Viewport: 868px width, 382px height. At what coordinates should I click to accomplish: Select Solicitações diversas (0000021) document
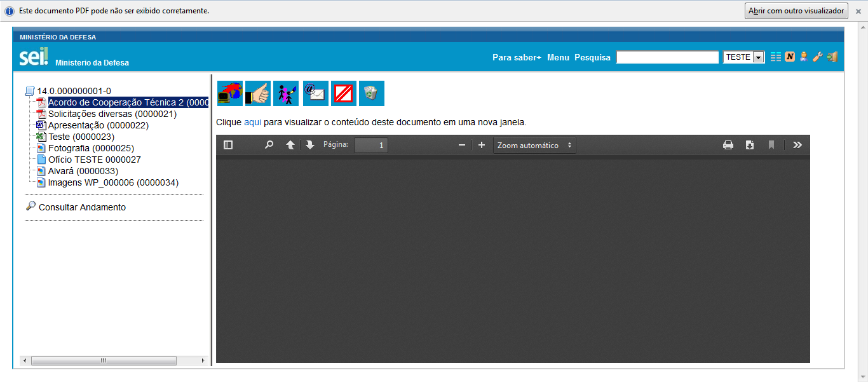point(112,114)
